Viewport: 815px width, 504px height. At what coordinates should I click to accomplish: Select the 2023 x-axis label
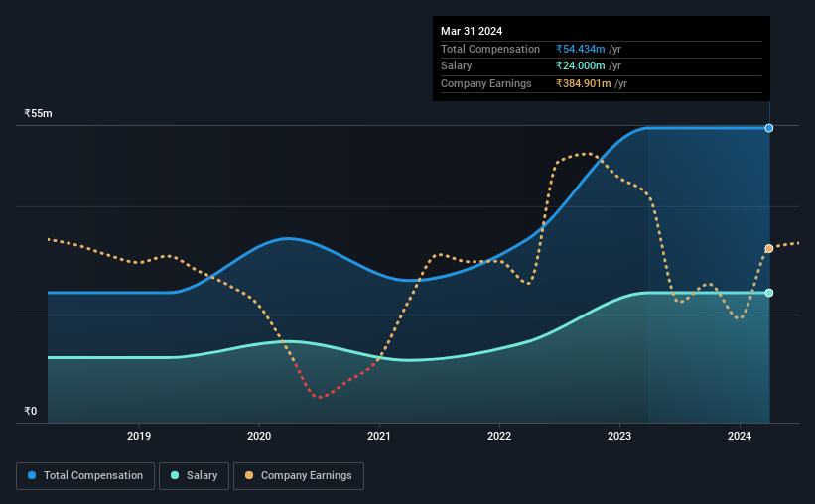click(619, 436)
